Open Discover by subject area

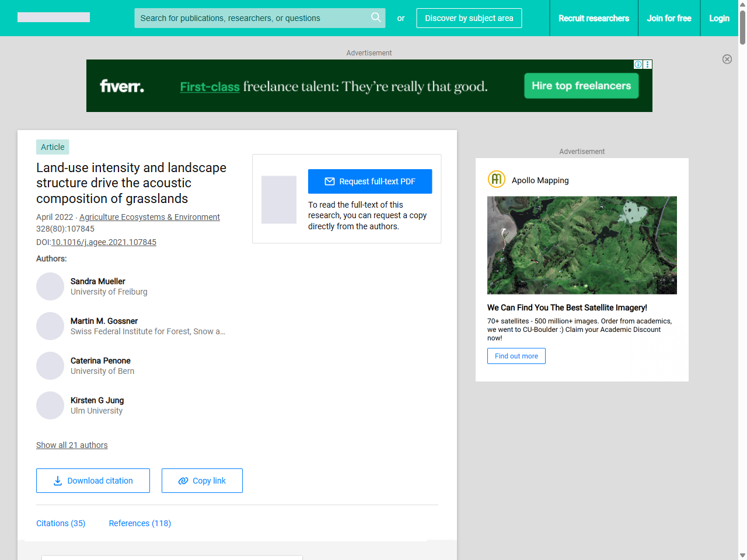[469, 18]
